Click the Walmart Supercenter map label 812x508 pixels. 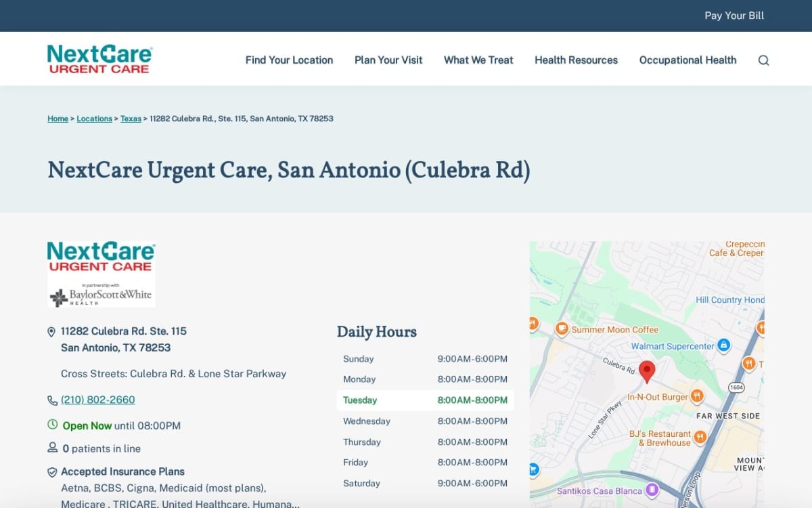(673, 346)
